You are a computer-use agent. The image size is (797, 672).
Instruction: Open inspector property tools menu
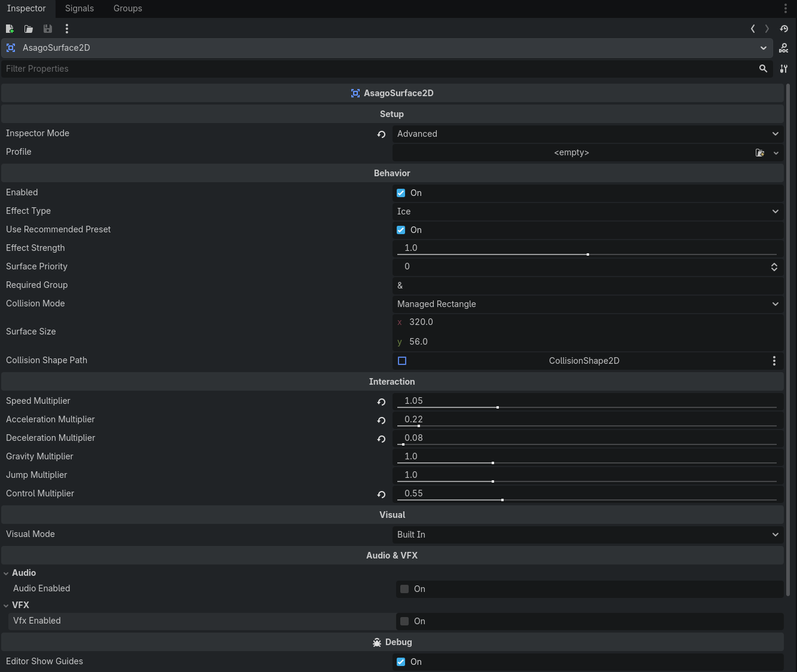[x=784, y=69]
